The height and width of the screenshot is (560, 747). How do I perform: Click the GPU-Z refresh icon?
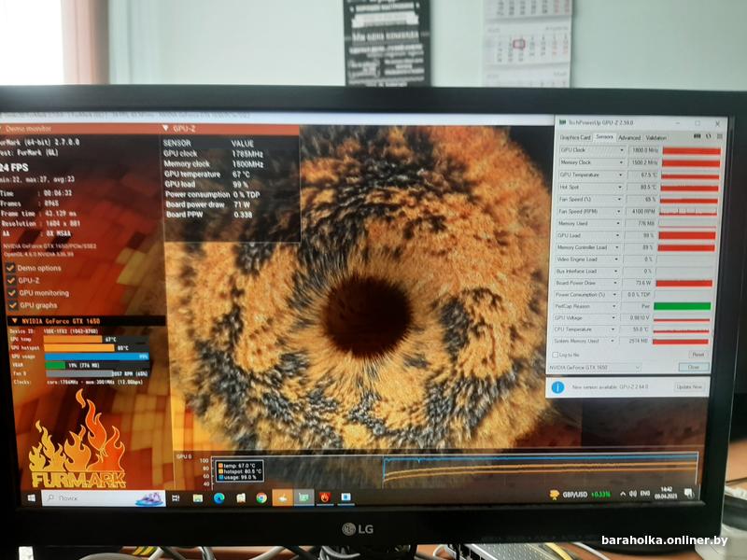click(x=709, y=136)
